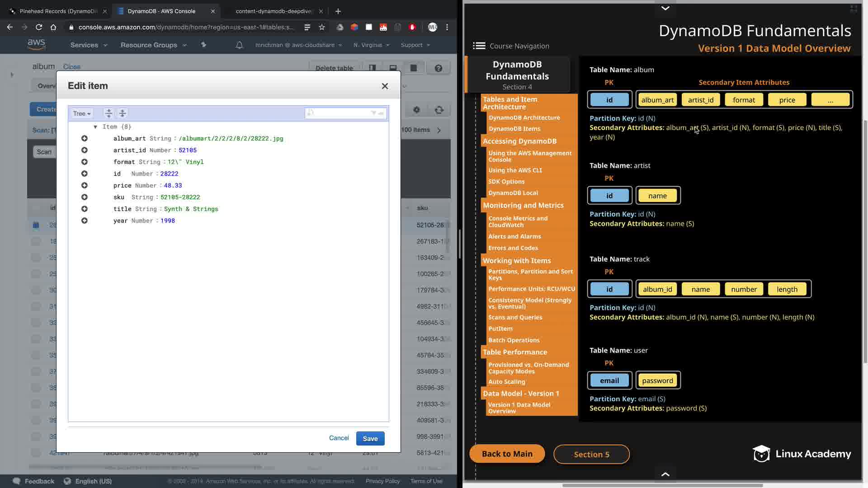Open the Course Navigation hamburger icon
Viewport: 868px width, 488px height.
(x=479, y=46)
